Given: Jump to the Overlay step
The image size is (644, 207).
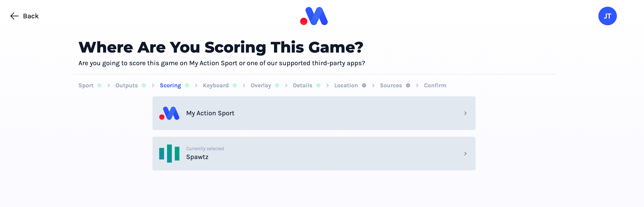Looking at the screenshot, I should (x=261, y=85).
